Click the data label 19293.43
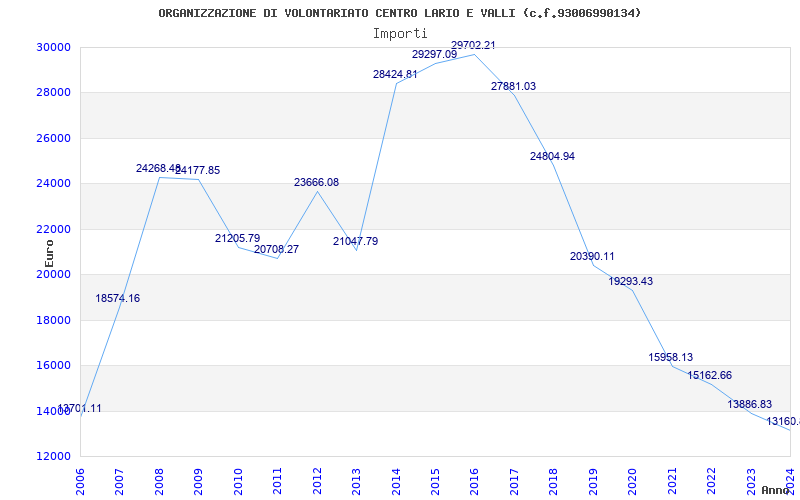The image size is (800, 500). 631,282
